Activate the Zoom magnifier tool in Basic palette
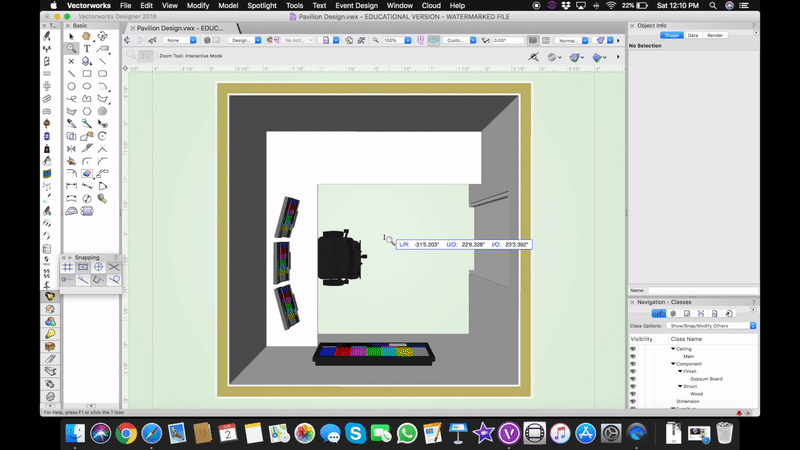The height and width of the screenshot is (450, 800). click(71, 48)
